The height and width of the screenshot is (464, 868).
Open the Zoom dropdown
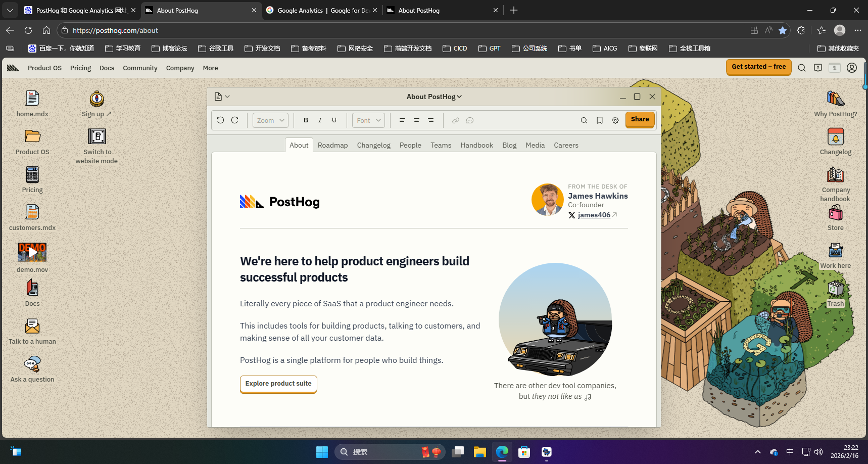(x=270, y=120)
